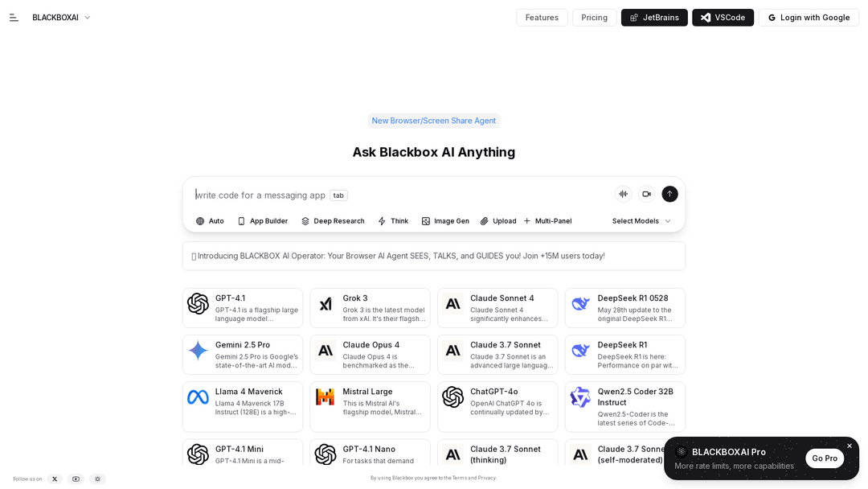Enable Multi-Panel mode
The image size is (868, 489).
pyautogui.click(x=547, y=221)
